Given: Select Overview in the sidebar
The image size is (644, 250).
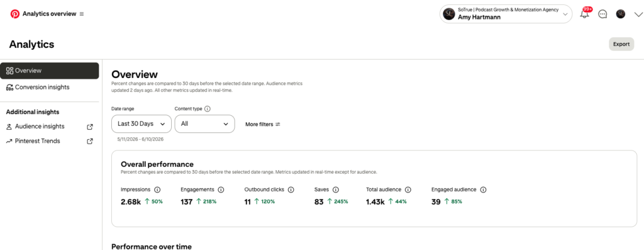Looking at the screenshot, I should tap(49, 71).
